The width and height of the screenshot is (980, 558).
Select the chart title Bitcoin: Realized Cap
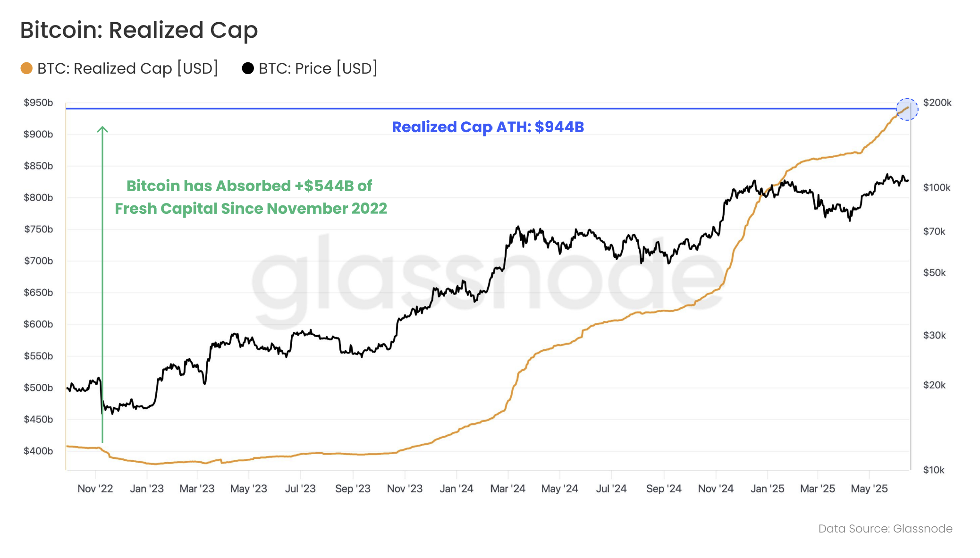click(x=139, y=30)
